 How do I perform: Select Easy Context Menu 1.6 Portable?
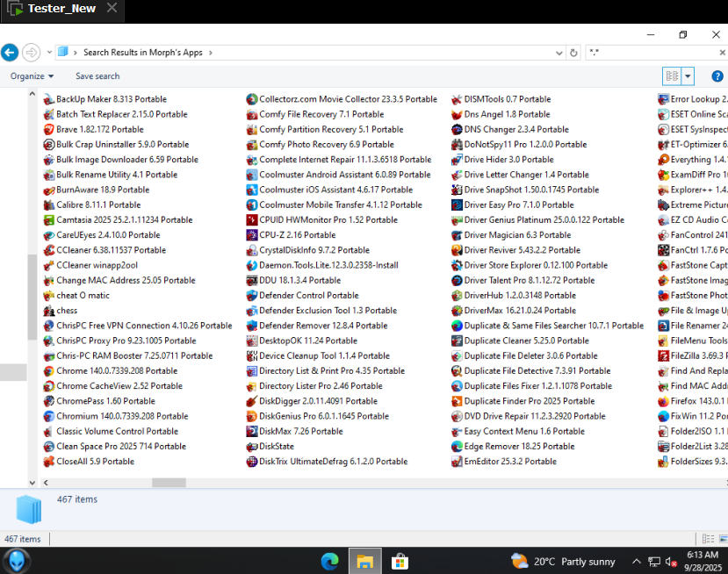pyautogui.click(x=517, y=431)
